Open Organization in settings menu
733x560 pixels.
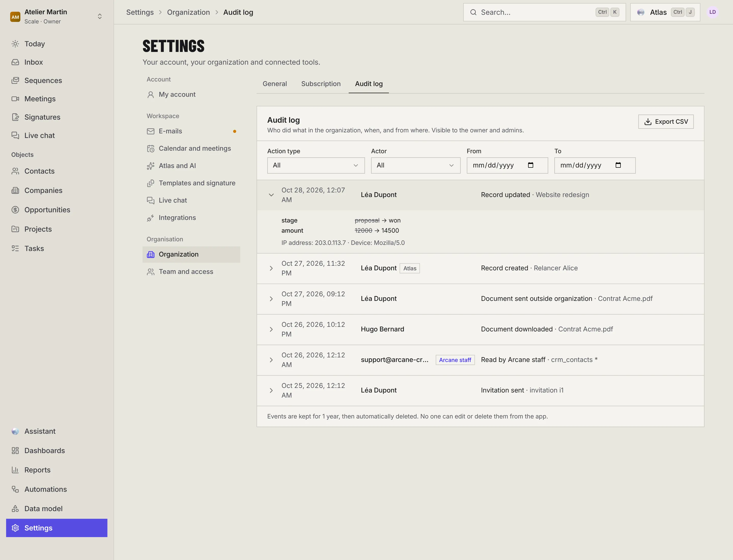click(x=191, y=254)
